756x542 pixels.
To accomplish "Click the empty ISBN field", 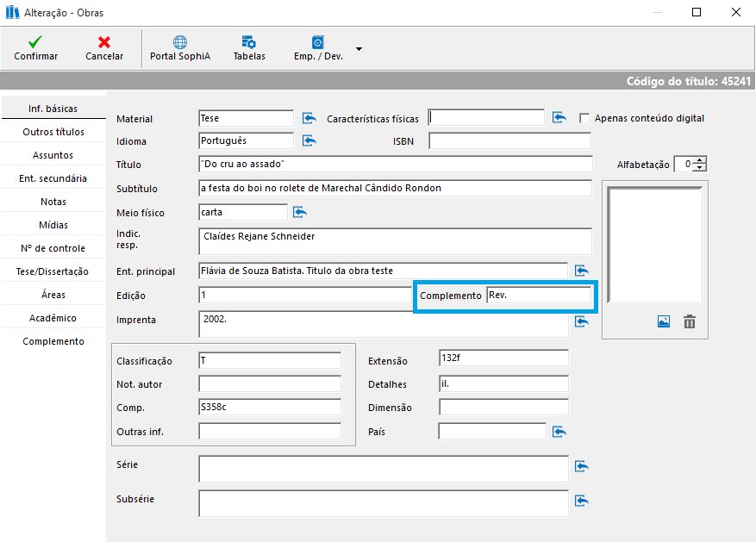I will pos(510,140).
